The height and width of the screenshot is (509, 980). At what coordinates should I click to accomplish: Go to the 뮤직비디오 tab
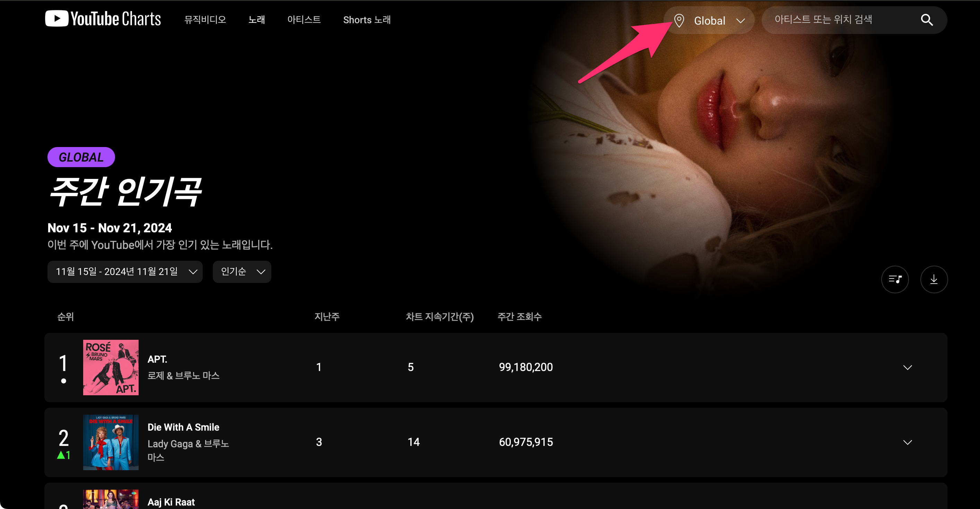click(x=205, y=20)
